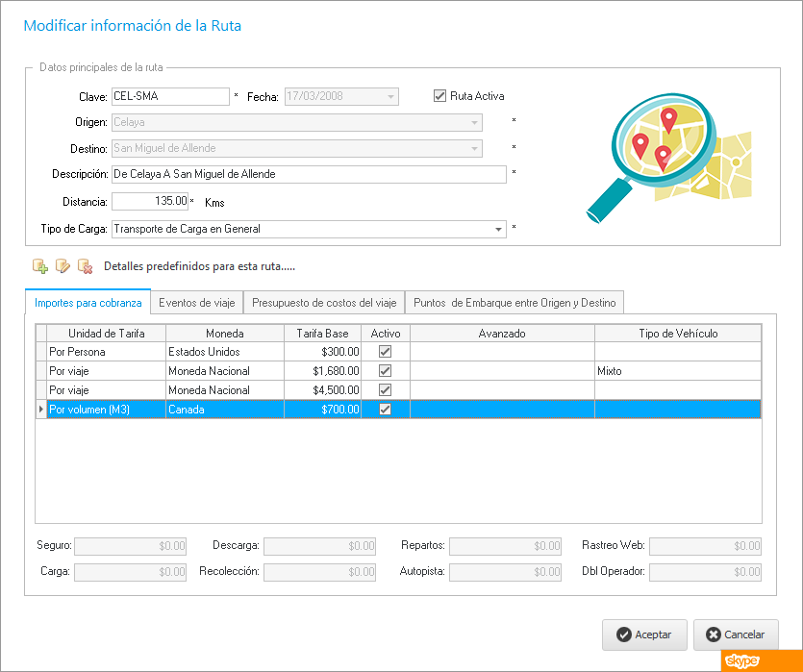Select the Puntos de Embarque tab
This screenshot has width=803, height=672.
(x=514, y=303)
